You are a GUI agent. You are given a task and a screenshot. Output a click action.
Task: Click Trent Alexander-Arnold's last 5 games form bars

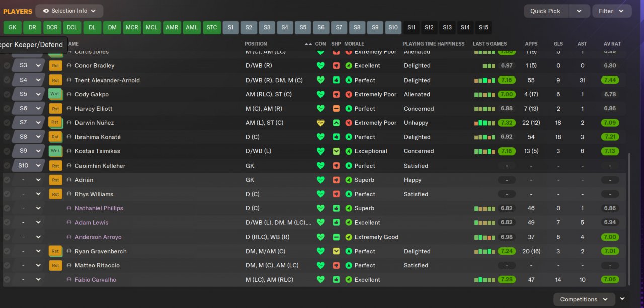tap(485, 80)
